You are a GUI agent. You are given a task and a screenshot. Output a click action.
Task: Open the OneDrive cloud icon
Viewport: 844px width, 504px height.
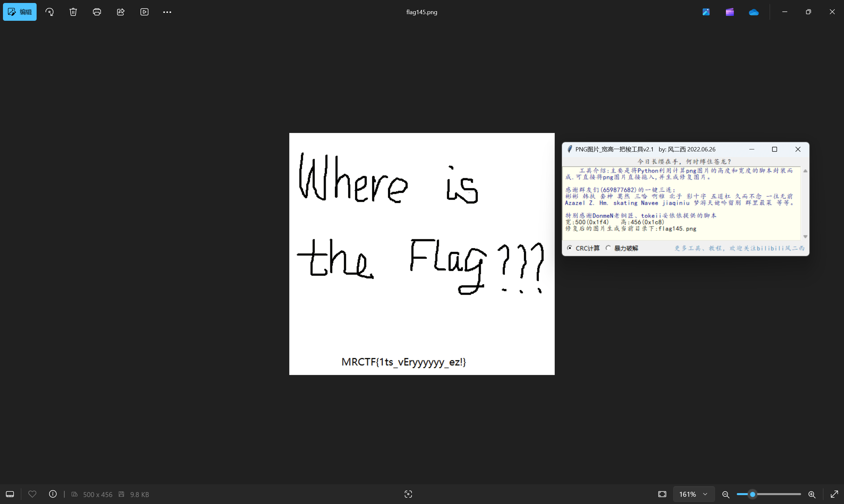(754, 12)
